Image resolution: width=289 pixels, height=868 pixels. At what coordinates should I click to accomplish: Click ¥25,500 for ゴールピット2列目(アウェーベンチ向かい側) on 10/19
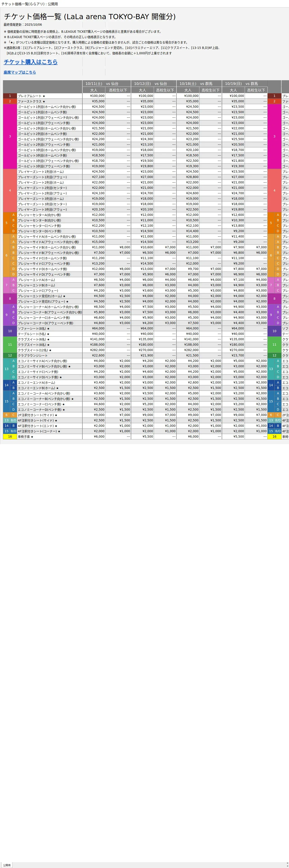click(233, 139)
